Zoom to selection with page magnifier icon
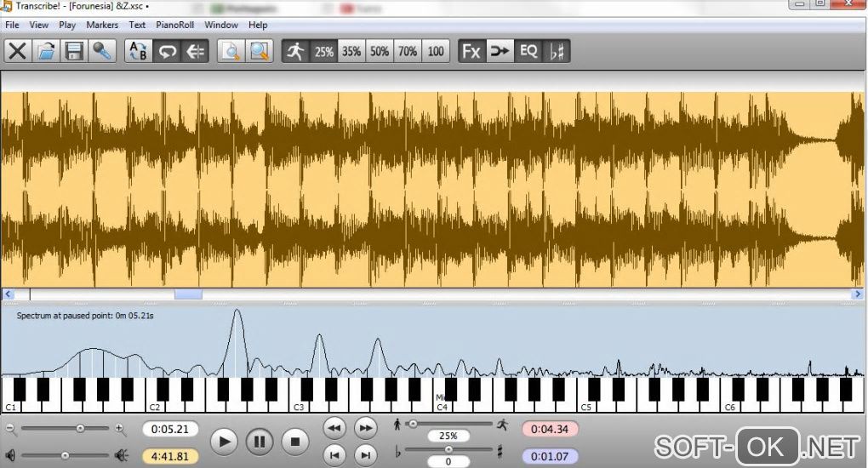This screenshot has height=468, width=868. tap(231, 51)
